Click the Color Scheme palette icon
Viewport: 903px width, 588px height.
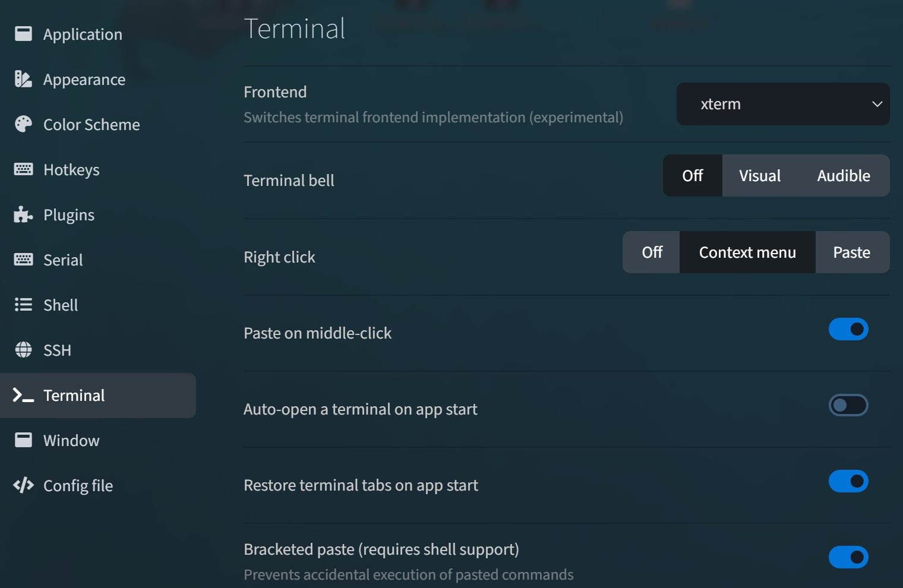(x=23, y=124)
